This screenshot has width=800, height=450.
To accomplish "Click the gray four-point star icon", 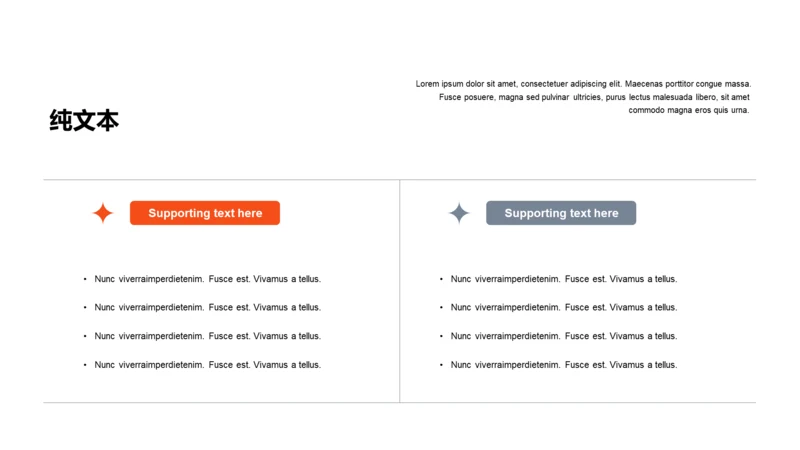I will 459,213.
